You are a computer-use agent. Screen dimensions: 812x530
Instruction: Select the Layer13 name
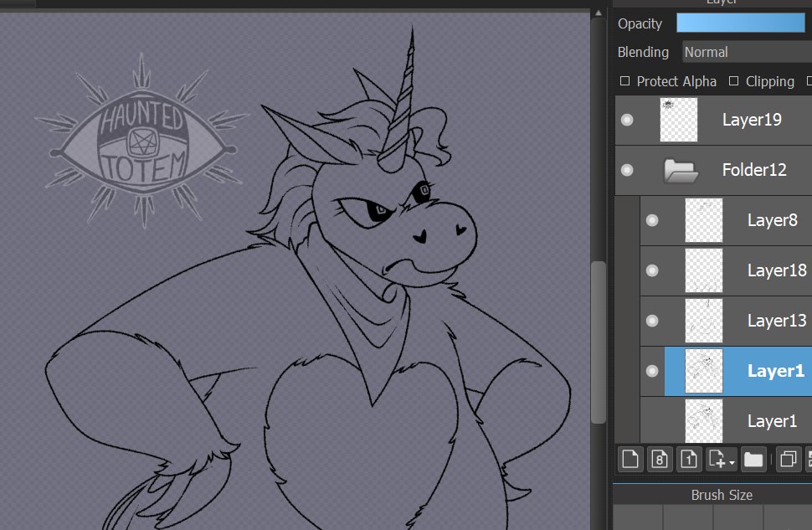tap(777, 321)
